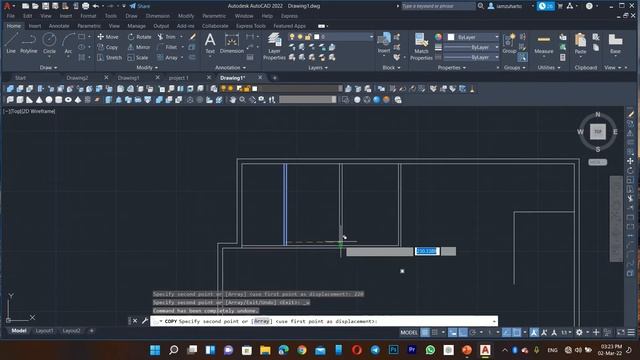Click the keyword search box
This screenshot has height=360, width=640.
click(438, 6)
